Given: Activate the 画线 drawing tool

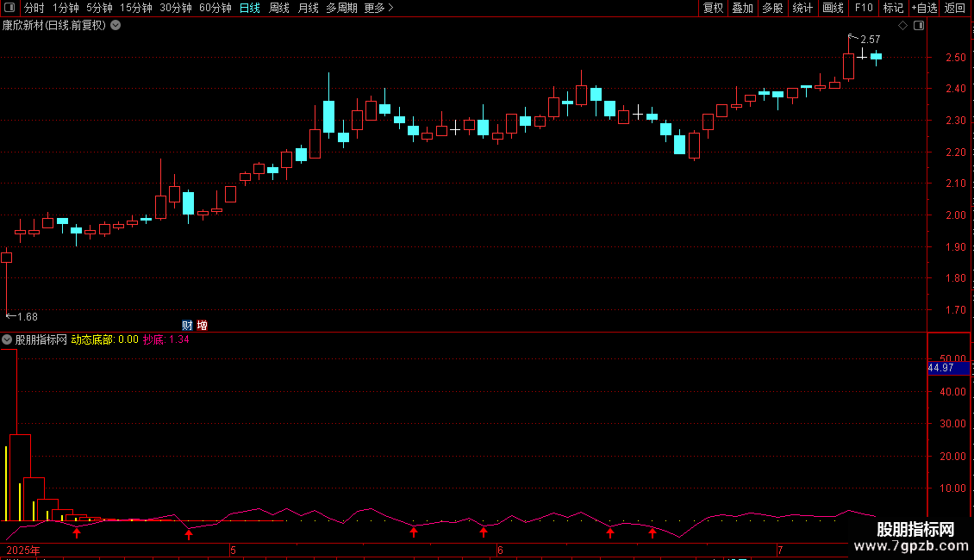Looking at the screenshot, I should coord(833,8).
